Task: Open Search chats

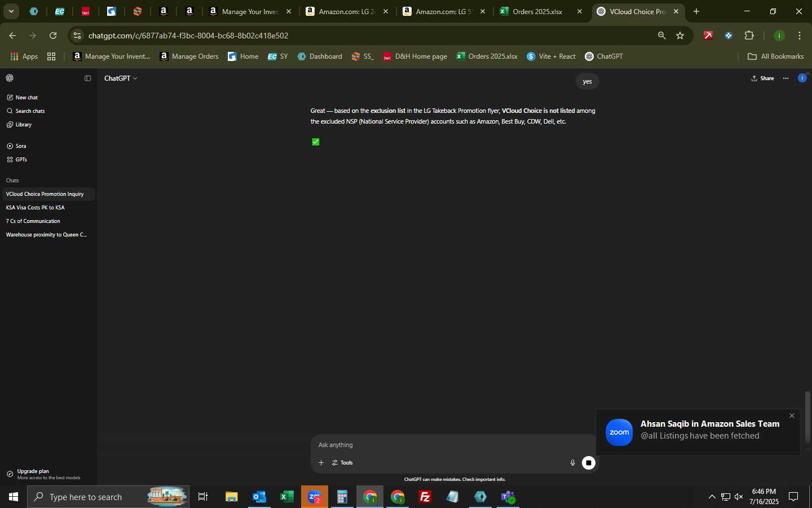Action: pos(26,111)
